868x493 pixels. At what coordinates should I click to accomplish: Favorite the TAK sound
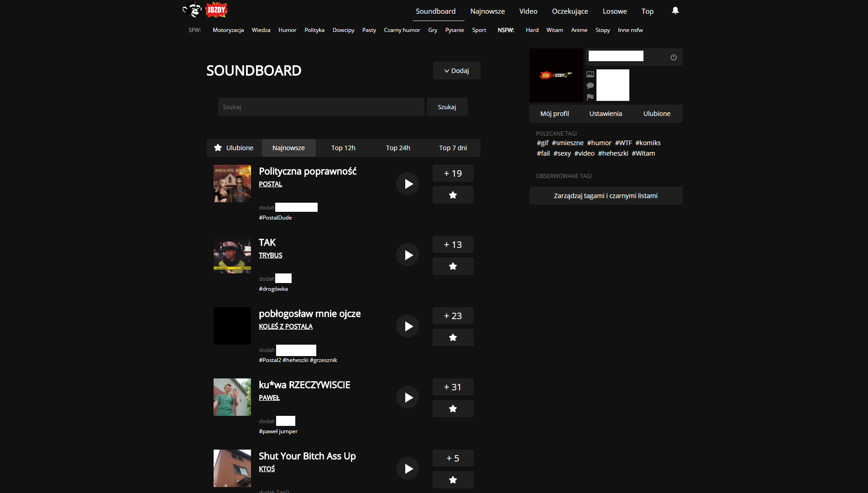(x=453, y=266)
